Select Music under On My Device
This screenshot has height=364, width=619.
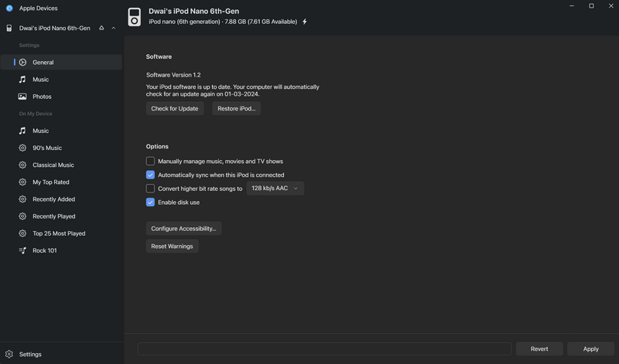tap(40, 131)
